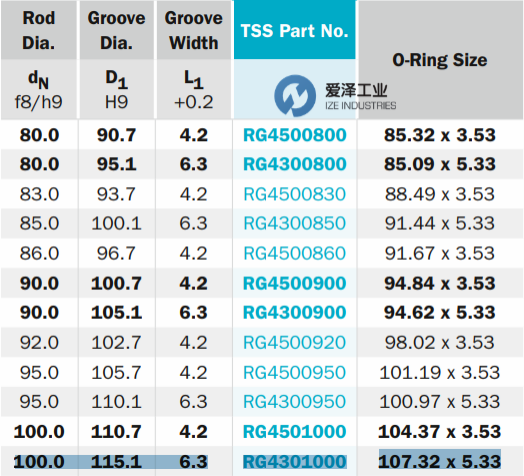The width and height of the screenshot is (524, 476).
Task: Open part number RG4501000
Action: coord(295,431)
